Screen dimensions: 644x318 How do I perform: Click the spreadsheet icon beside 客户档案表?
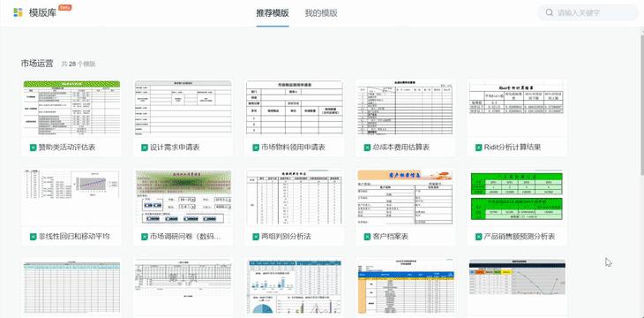click(367, 237)
